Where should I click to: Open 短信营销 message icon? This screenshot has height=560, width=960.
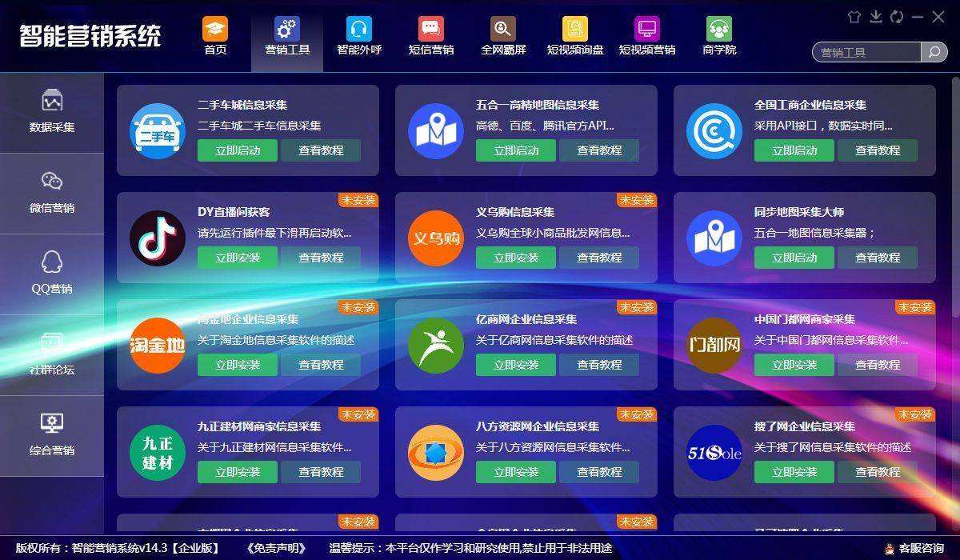point(431,30)
